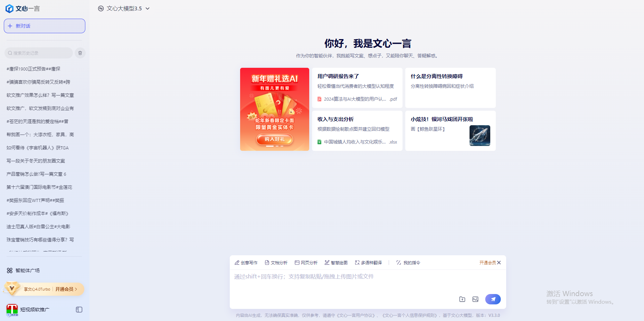This screenshot has height=321, width=644.
Task: Click 购入好礼 on the promo banner
Action: click(x=275, y=139)
